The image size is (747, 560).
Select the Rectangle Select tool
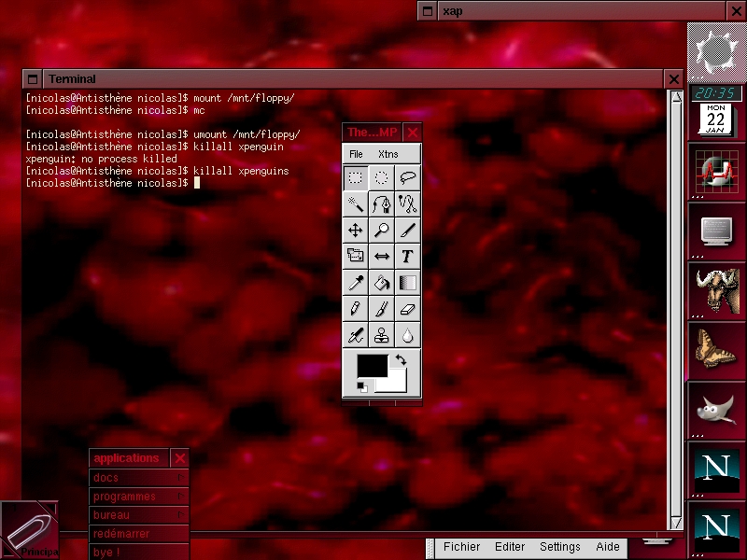click(356, 177)
